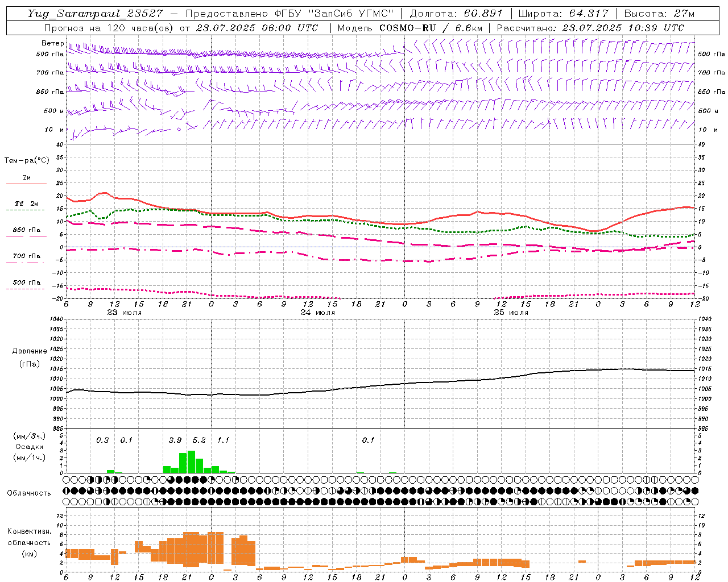Select the 500 м wind level label at left
This screenshot has height=582, width=728.
(55, 111)
